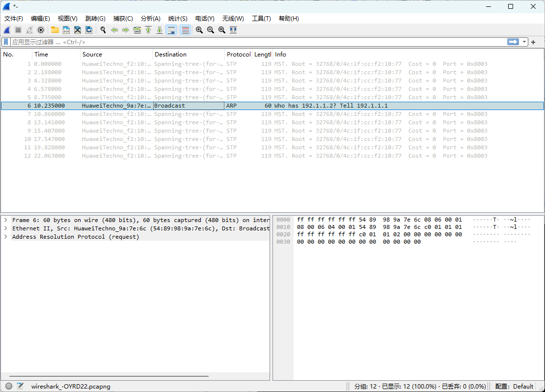Start capturing packets with the shark fin icon

pos(7,30)
